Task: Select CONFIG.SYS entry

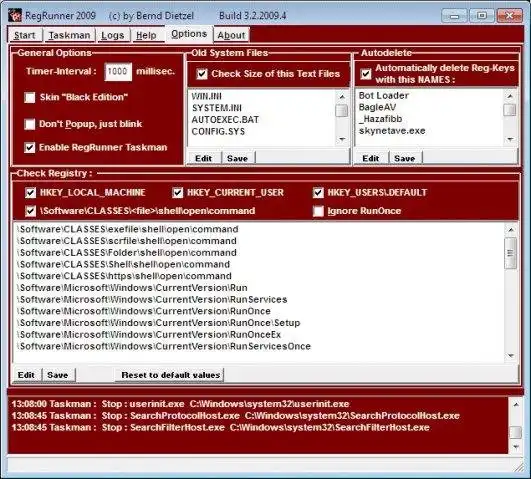Action: click(218, 131)
